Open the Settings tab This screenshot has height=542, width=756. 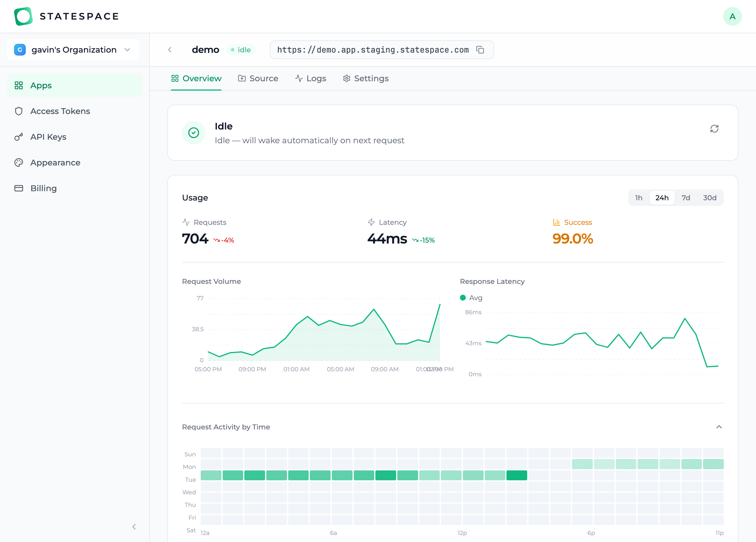(366, 78)
